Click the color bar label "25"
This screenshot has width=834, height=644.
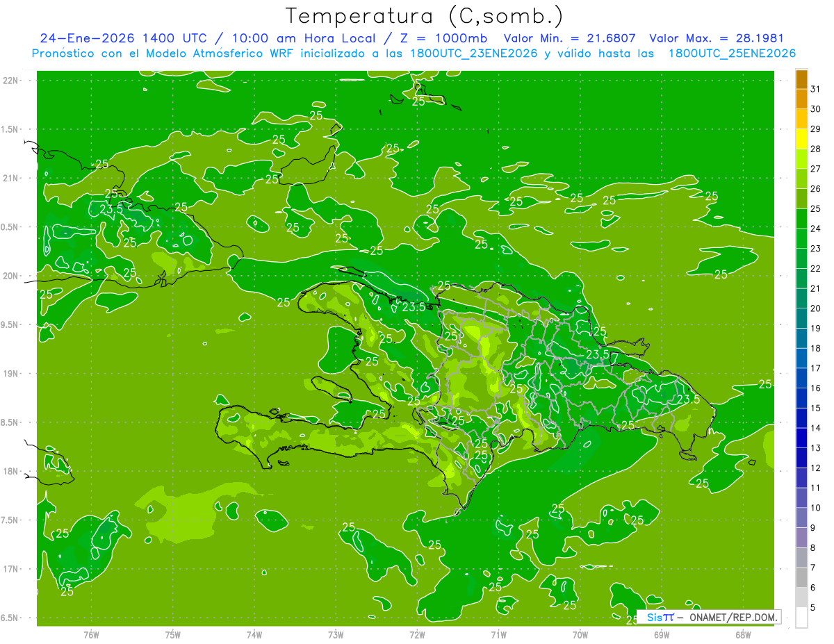[816, 208]
